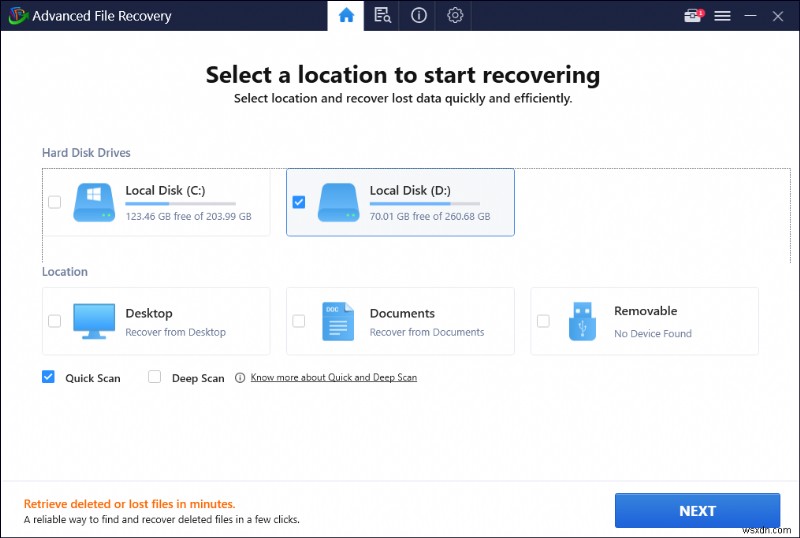This screenshot has width=800, height=538.
Task: Click the Documents file icon
Action: click(x=338, y=321)
